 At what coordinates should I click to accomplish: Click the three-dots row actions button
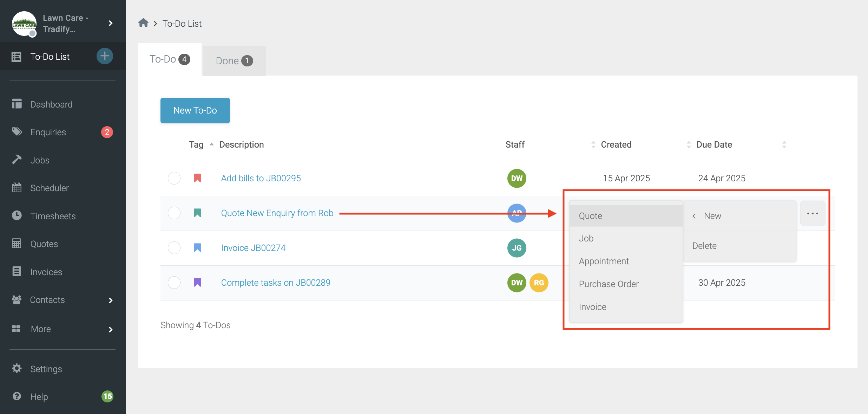(x=813, y=213)
